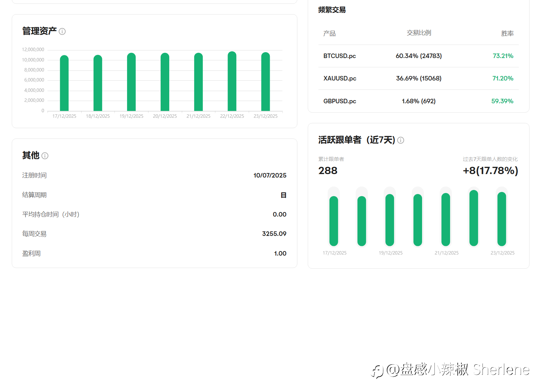This screenshot has height=392, width=535.
Task: Select the 17/12/2025 bar in 管理资产 chart
Action: (x=64, y=83)
